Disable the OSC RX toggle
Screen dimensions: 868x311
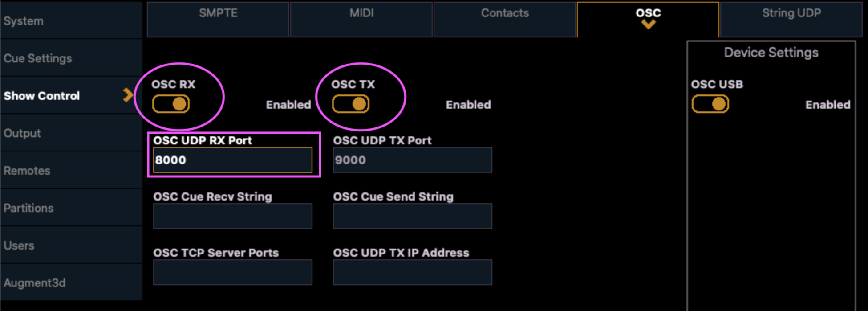(x=170, y=104)
